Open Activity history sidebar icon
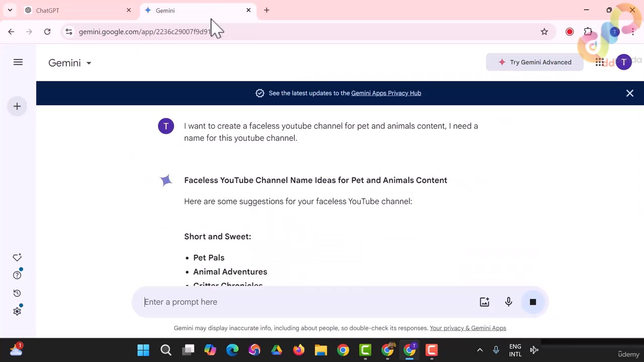 (x=17, y=293)
